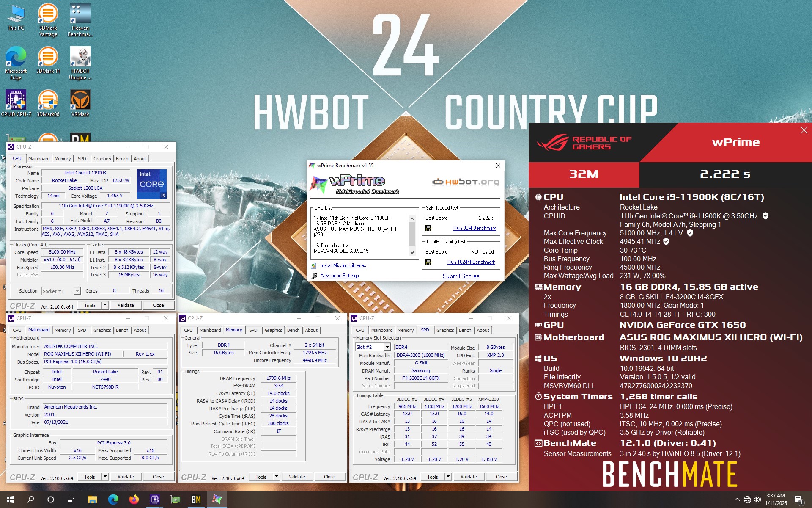This screenshot has height=508, width=812.
Task: Open the volume control in system tray
Action: 757,500
